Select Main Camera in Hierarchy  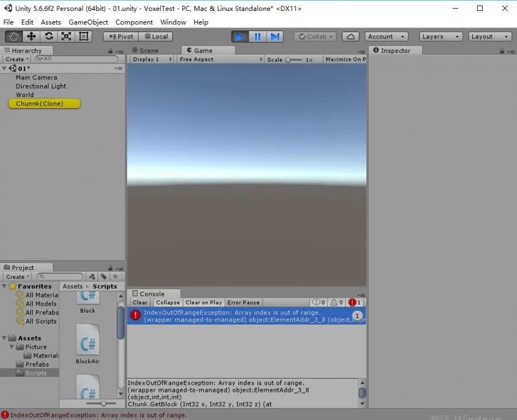tap(36, 78)
